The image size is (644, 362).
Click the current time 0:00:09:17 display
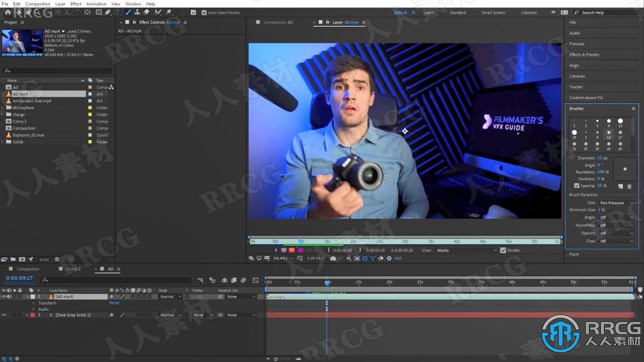(19, 278)
